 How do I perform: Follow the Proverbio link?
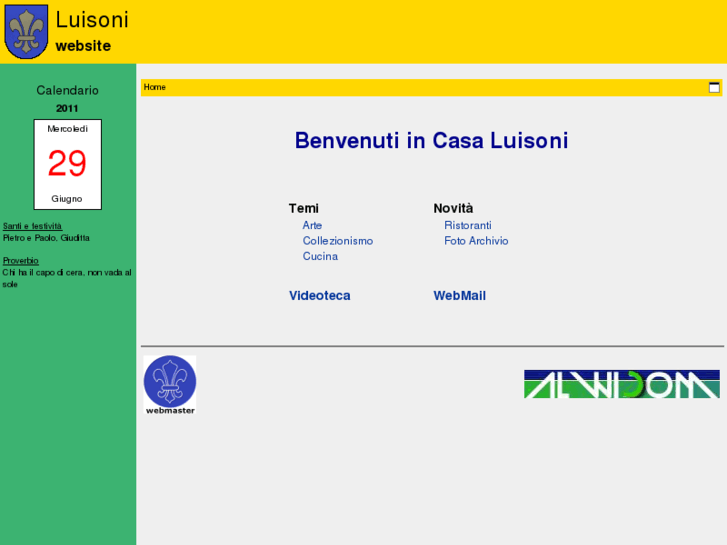tap(20, 261)
